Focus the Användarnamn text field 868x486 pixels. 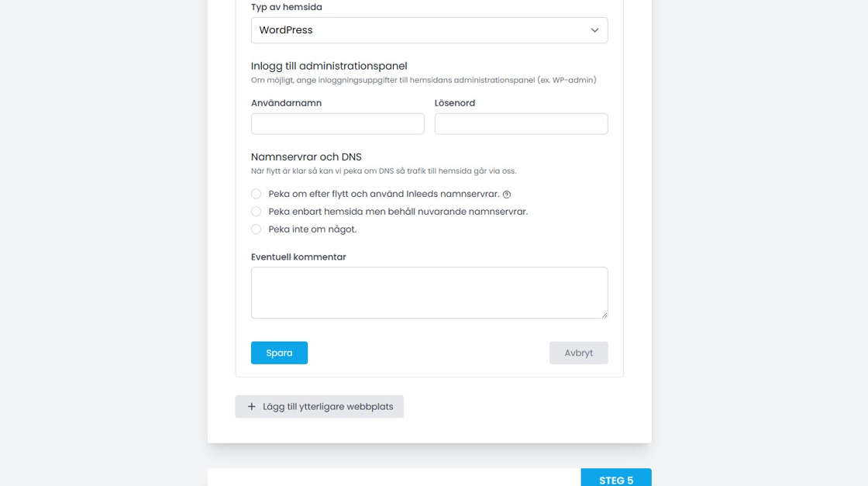pos(337,124)
